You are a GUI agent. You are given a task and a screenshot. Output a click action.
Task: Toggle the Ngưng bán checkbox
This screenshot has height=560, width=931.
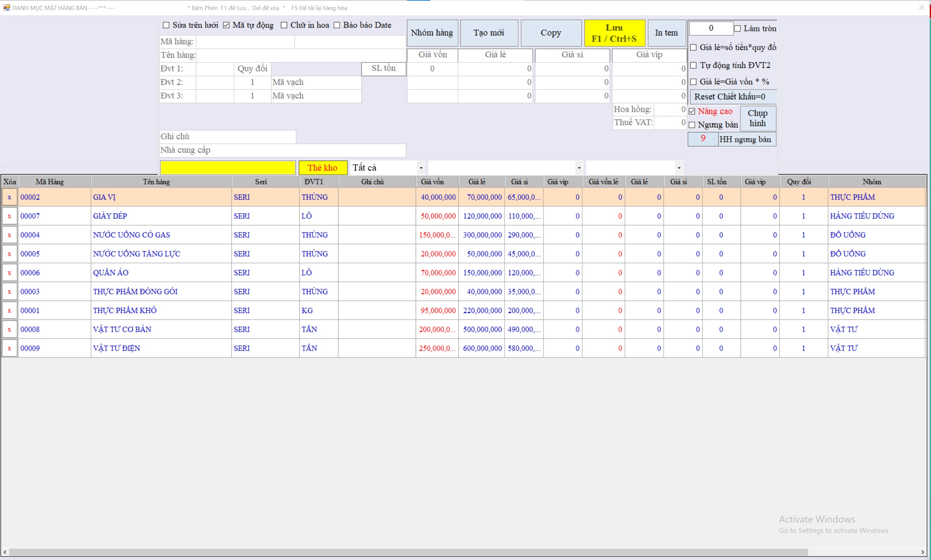[692, 125]
